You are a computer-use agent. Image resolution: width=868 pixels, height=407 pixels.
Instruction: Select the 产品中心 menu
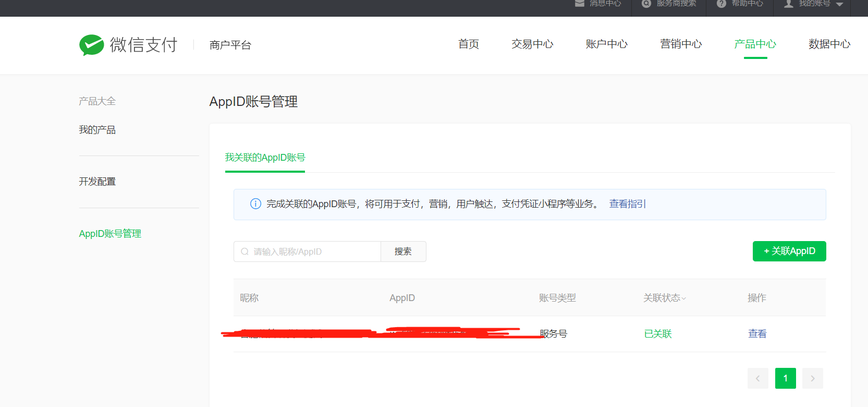[755, 44]
